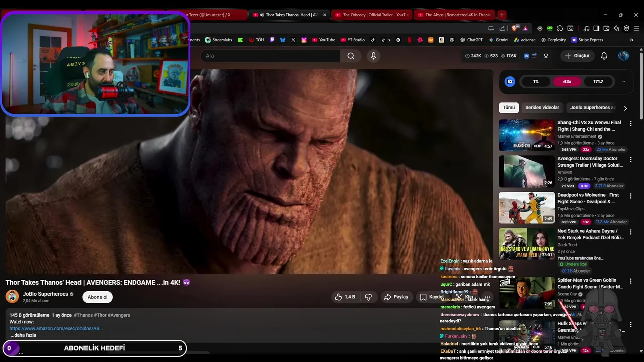Click the #Thanos hashtag link
This screenshot has height=362, width=644.
pos(83,315)
